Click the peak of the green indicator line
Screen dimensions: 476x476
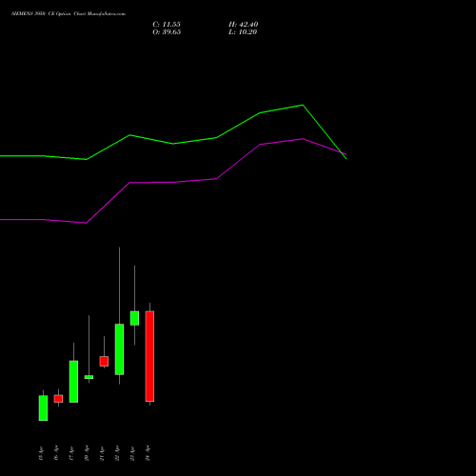pyautogui.click(x=303, y=105)
